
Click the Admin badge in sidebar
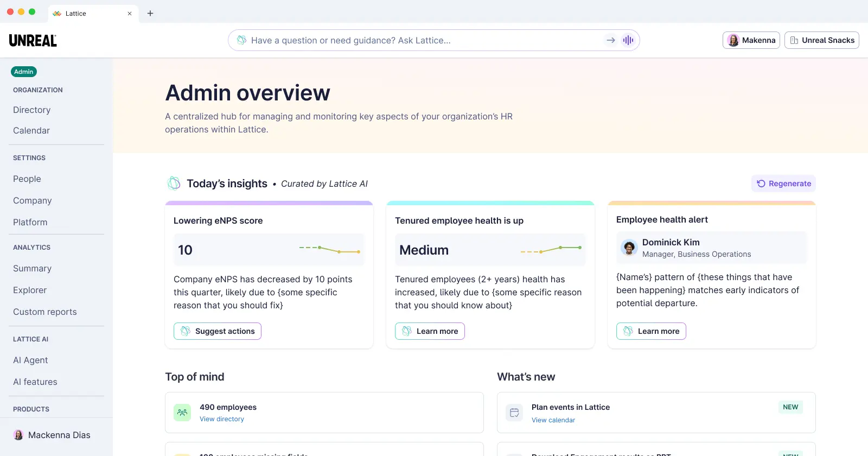click(24, 72)
